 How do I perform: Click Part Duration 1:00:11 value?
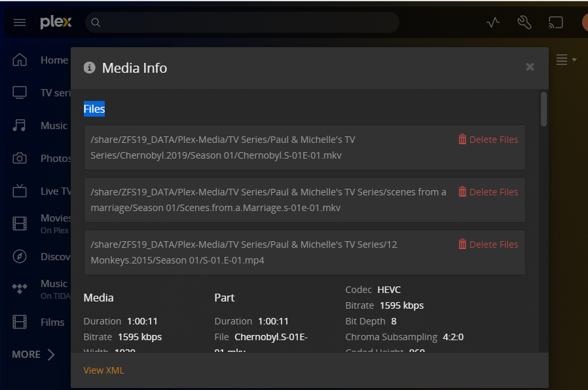(273, 321)
